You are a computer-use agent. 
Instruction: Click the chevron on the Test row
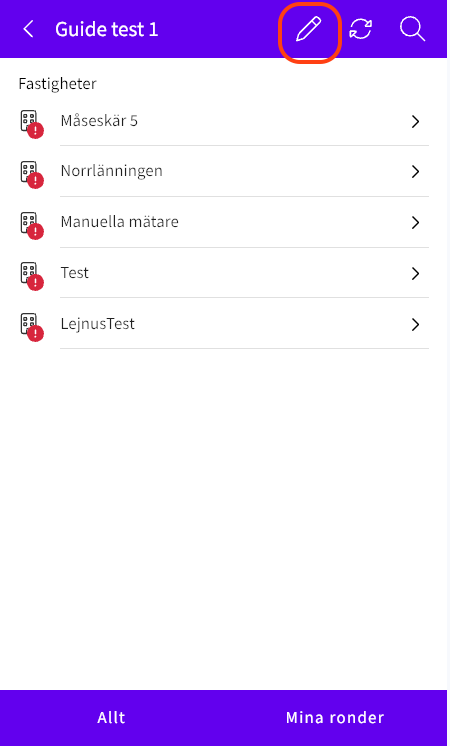(415, 274)
